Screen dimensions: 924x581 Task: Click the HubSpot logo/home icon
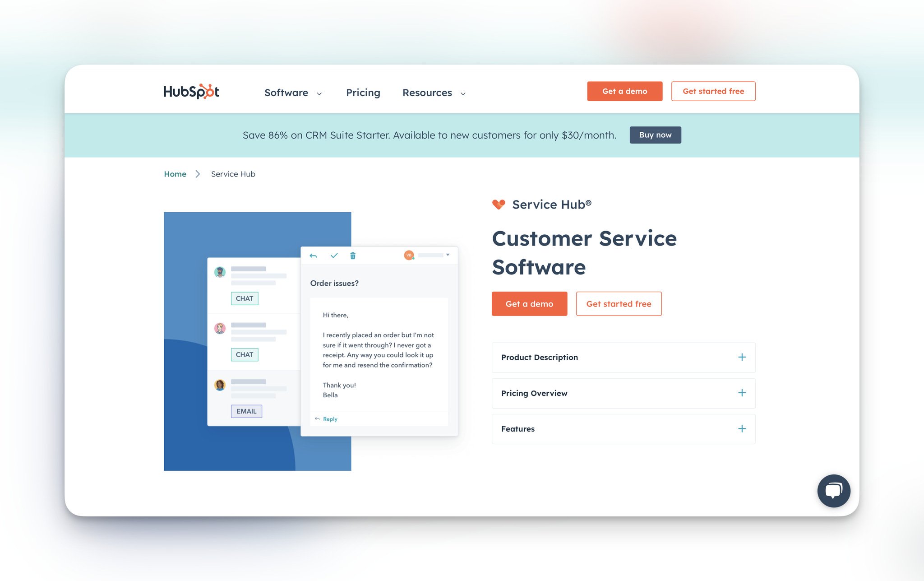(x=191, y=92)
